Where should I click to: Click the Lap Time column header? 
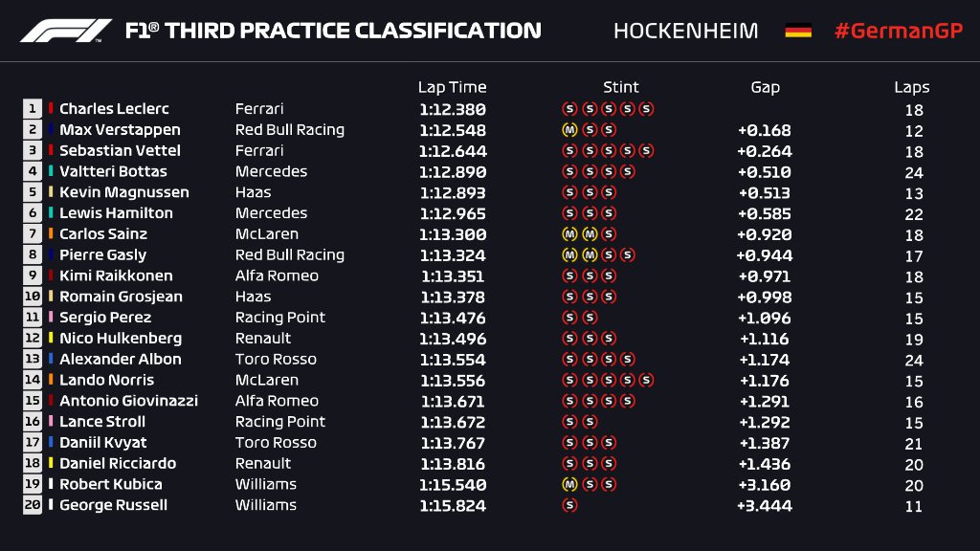tap(452, 87)
